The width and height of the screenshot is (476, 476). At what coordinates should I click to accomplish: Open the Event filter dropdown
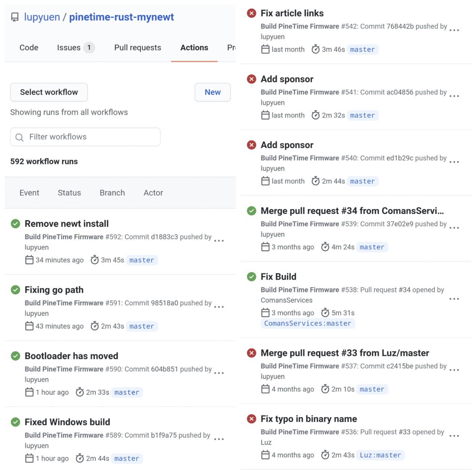coord(29,193)
